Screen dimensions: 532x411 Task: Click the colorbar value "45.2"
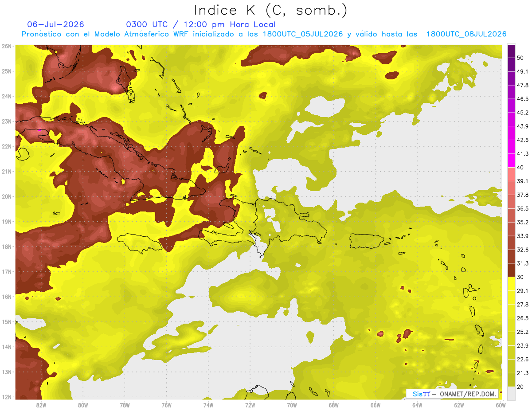point(523,113)
